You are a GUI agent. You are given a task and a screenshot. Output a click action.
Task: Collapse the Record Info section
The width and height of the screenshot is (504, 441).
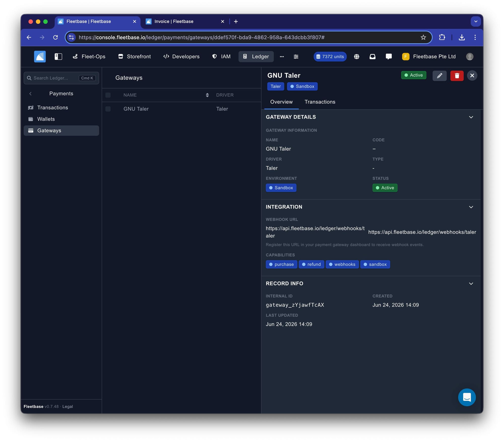pyautogui.click(x=471, y=284)
